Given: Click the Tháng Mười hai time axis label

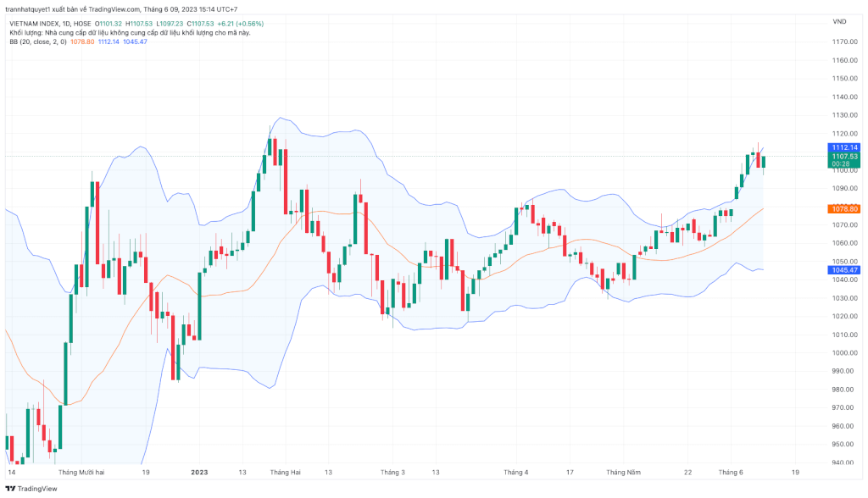Looking at the screenshot, I should click(81, 473).
